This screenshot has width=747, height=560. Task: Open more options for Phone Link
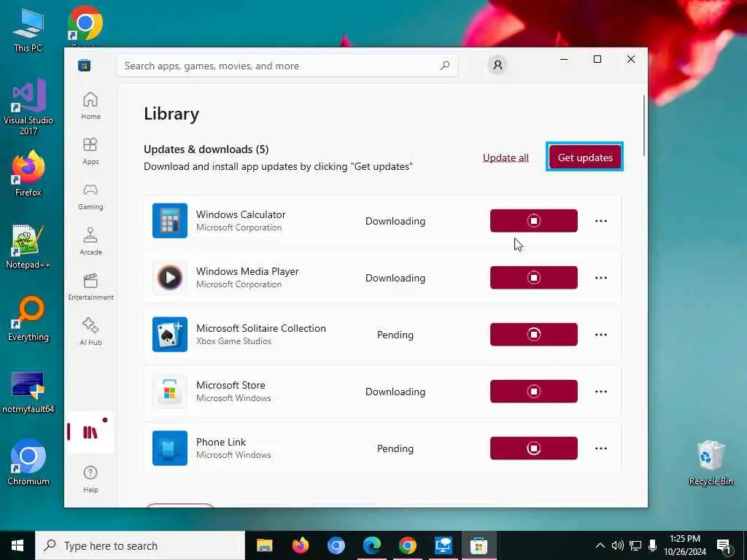[x=601, y=448]
